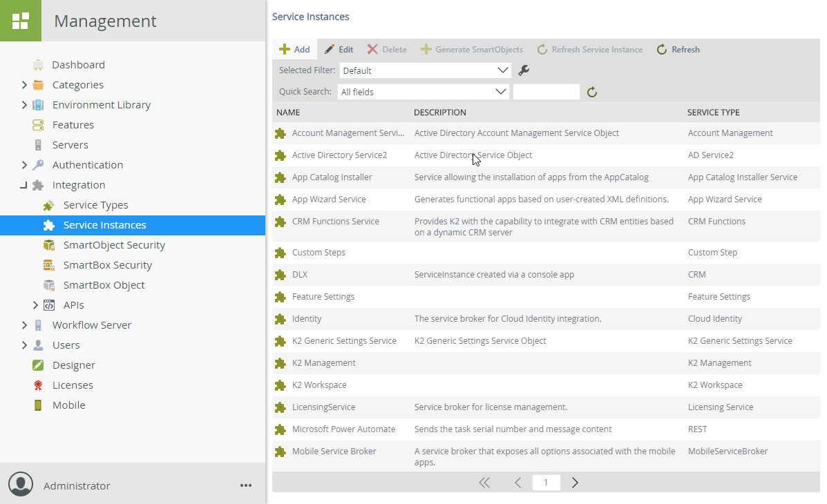
Task: Click the SmartBox Object icon
Action: pyautogui.click(x=49, y=285)
